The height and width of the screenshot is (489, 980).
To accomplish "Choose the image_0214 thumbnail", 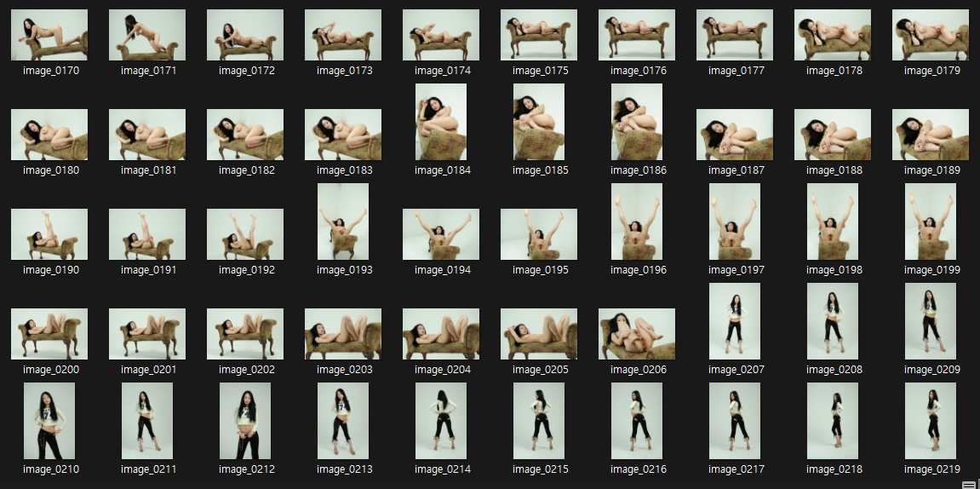I will [441, 421].
